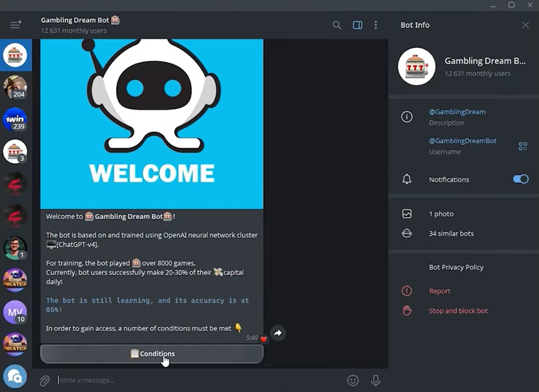Click the bell icon in the Notifications row
539x392 pixels.
tap(407, 179)
